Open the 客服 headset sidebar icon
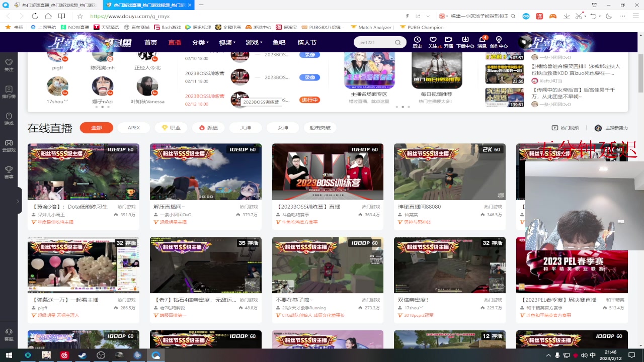Screen dimensions: 644x362 point(9,334)
